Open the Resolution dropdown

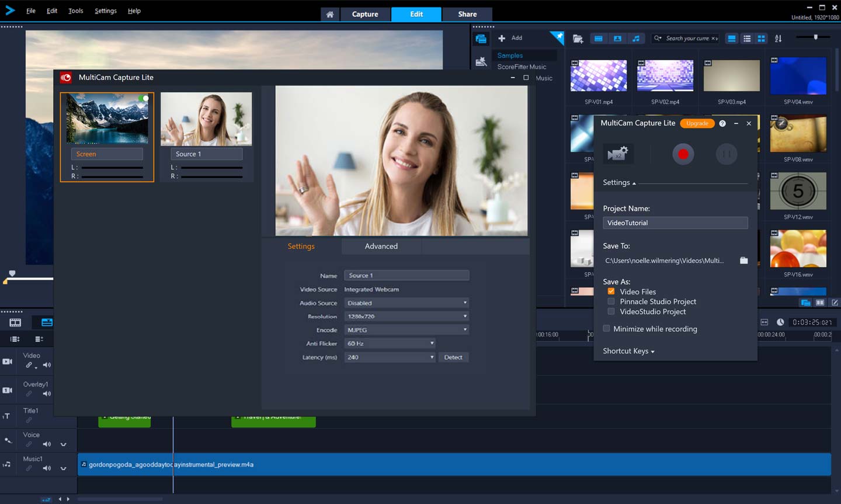406,317
